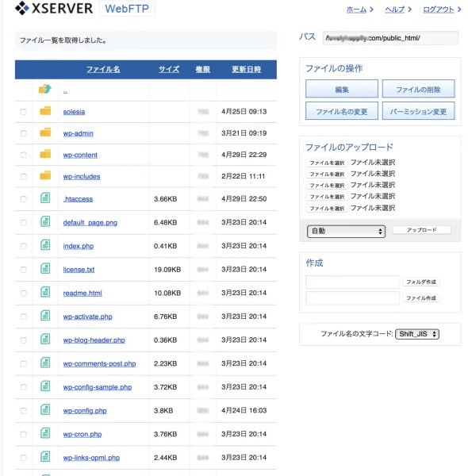
Task: Click the 編集 button
Action: (342, 89)
